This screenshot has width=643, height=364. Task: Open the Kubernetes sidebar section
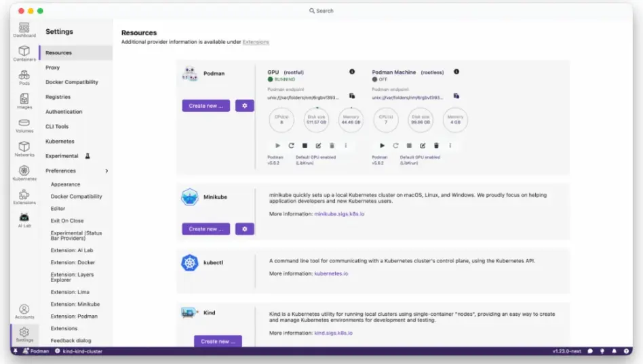(x=24, y=173)
